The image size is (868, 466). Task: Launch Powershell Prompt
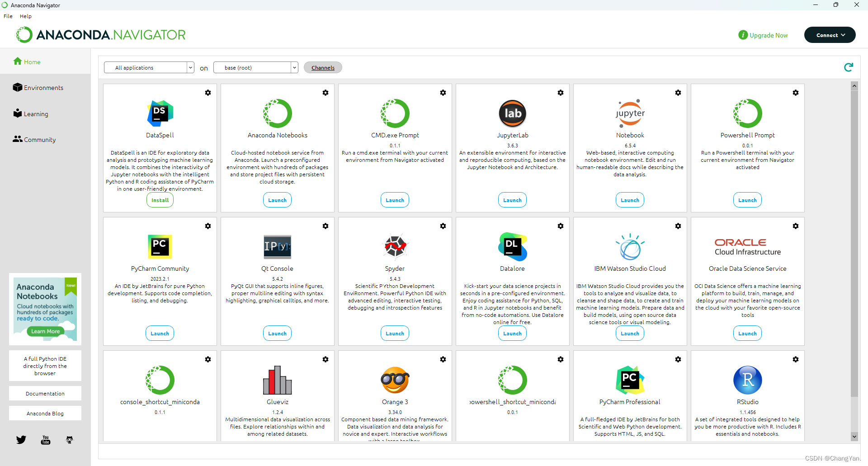coord(748,200)
